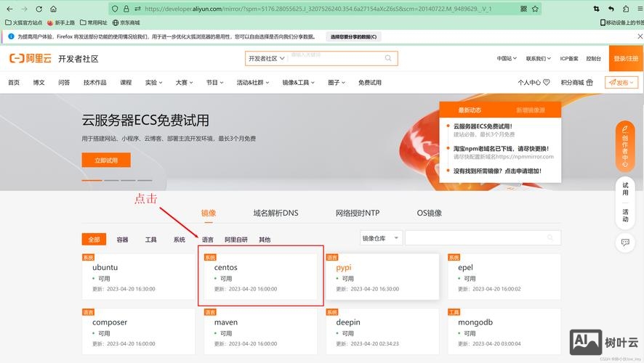This screenshot has height=363, width=644.
Task: Select the second banner carousel indicator
Action: pos(111,180)
